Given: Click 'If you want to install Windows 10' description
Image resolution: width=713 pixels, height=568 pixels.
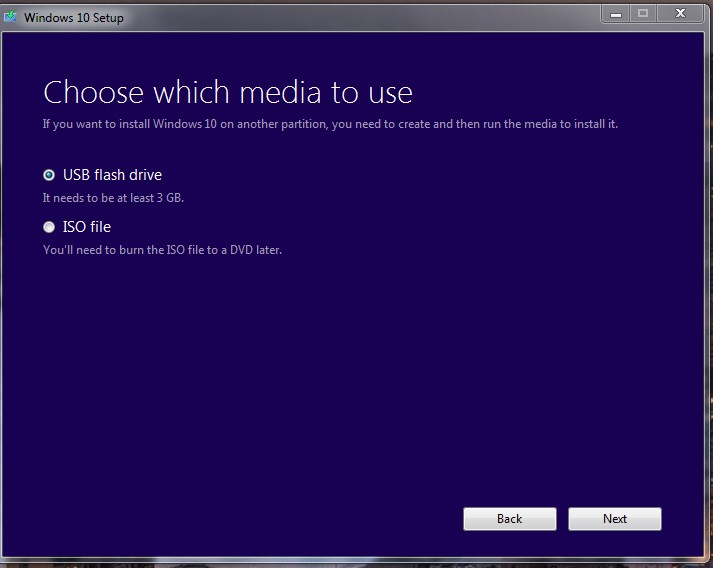Looking at the screenshot, I should (x=330, y=124).
